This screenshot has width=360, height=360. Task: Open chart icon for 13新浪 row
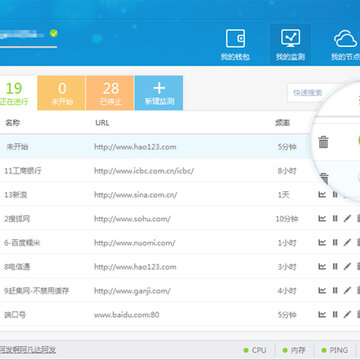pyautogui.click(x=322, y=194)
